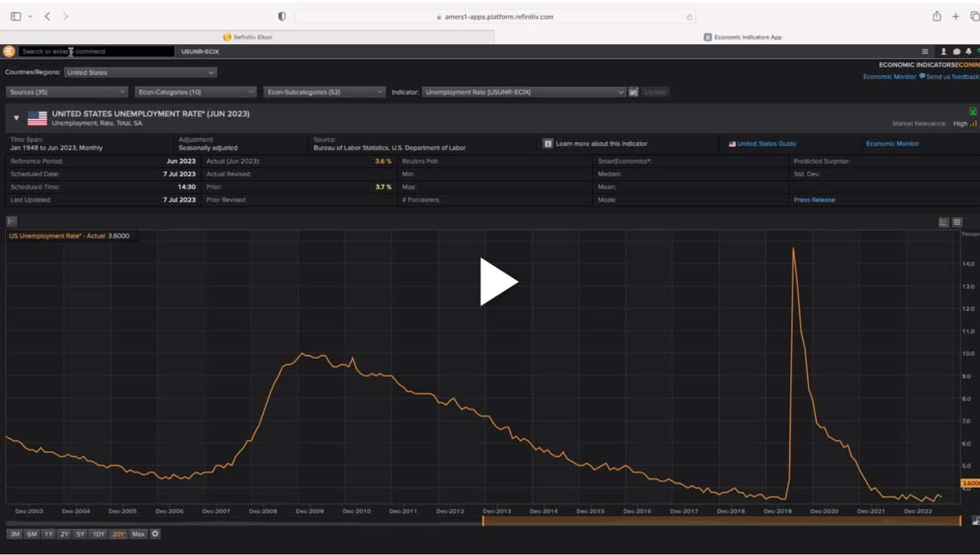Expand the Econ-Categories (10) dropdown
The height and width of the screenshot is (555, 980).
click(x=195, y=92)
